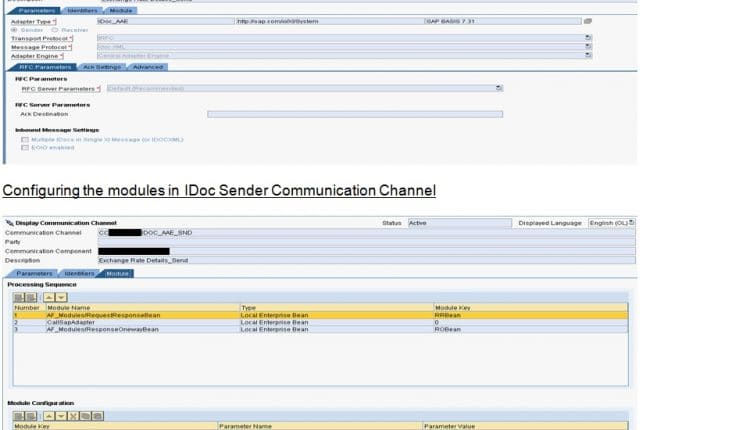
Task: Move parameter down in Module Configuration toolbar
Action: [x=61, y=416]
